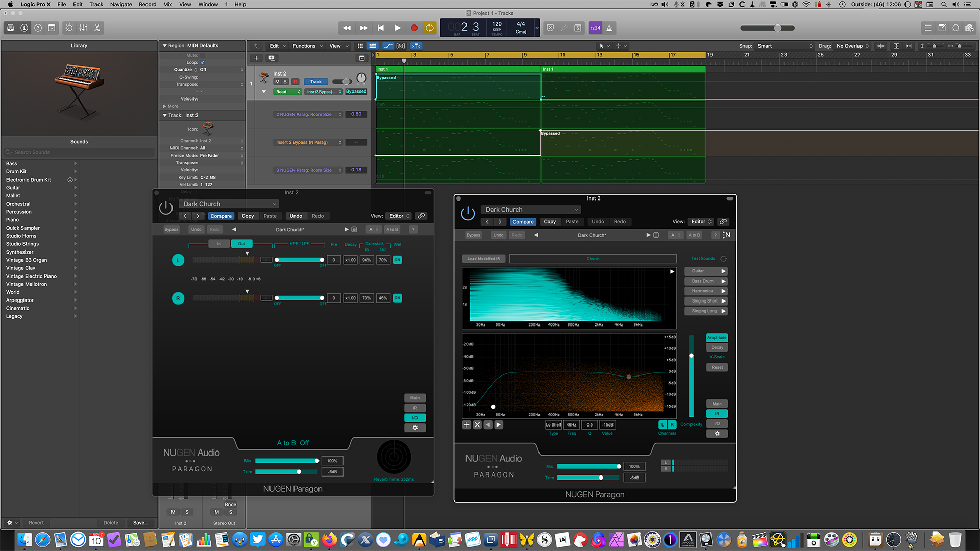Open the Record menu
Screen dimensions: 980x551
148,4
